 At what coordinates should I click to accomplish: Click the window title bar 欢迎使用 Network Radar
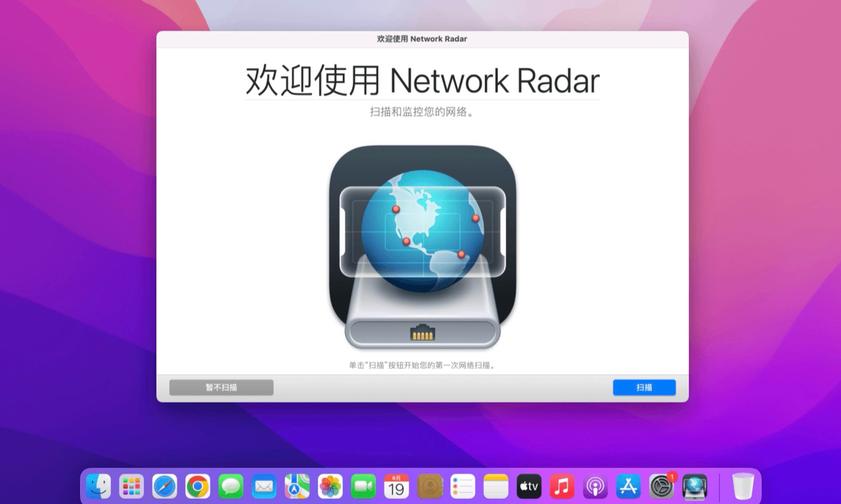coord(422,39)
